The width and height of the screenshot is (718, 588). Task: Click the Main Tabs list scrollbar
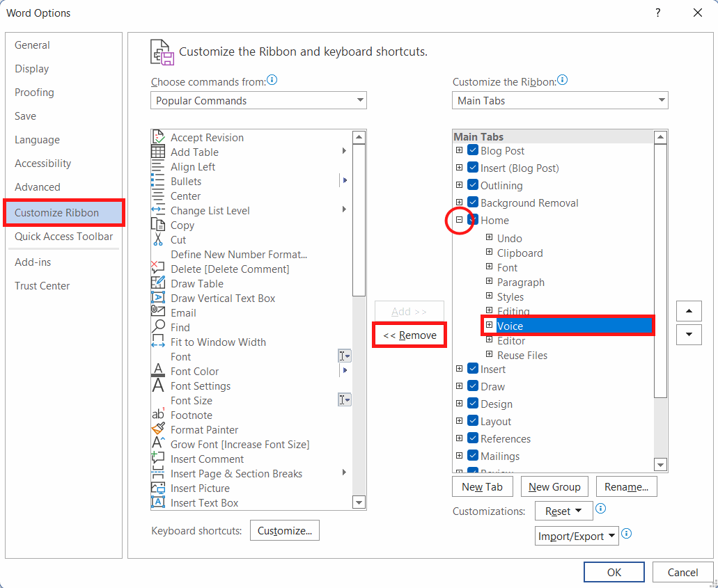point(660,301)
